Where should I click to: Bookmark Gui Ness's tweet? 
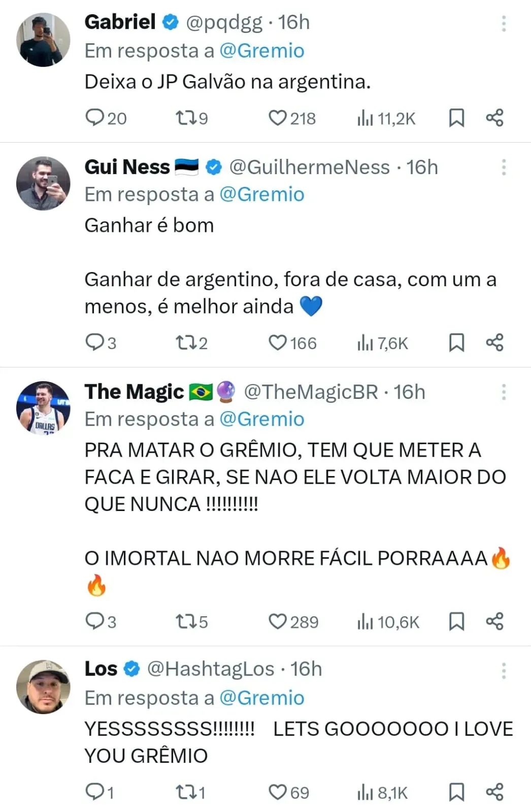click(x=456, y=343)
